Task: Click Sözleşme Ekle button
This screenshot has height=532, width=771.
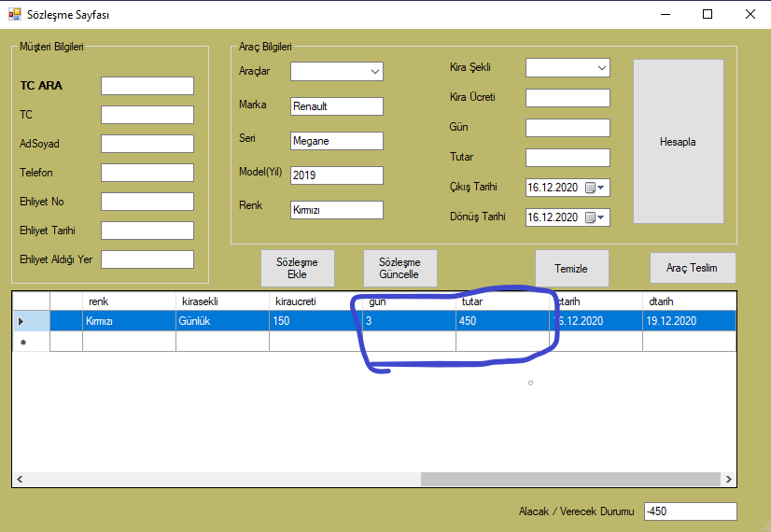Action: click(x=298, y=269)
